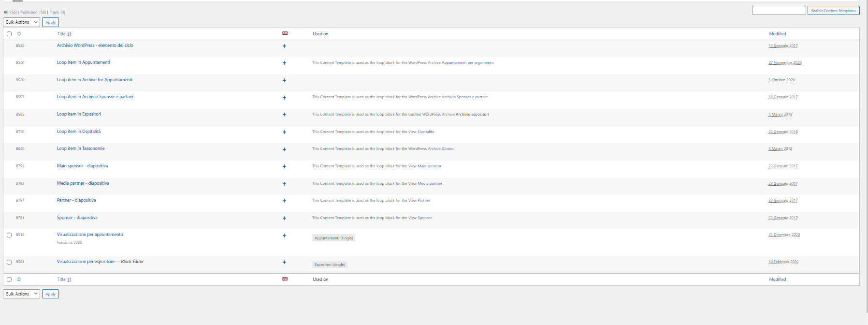
Task: Click Search Content Templates button
Action: click(833, 11)
